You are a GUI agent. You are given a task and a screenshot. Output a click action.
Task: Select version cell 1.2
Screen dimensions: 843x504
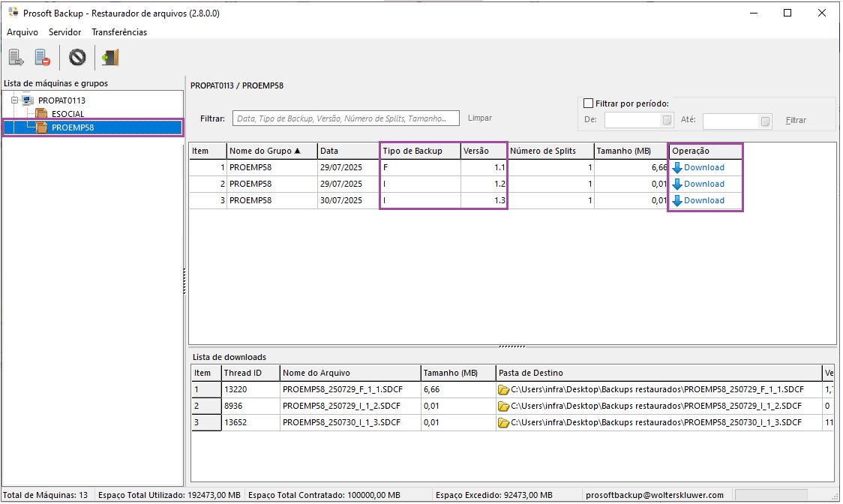[x=484, y=184]
